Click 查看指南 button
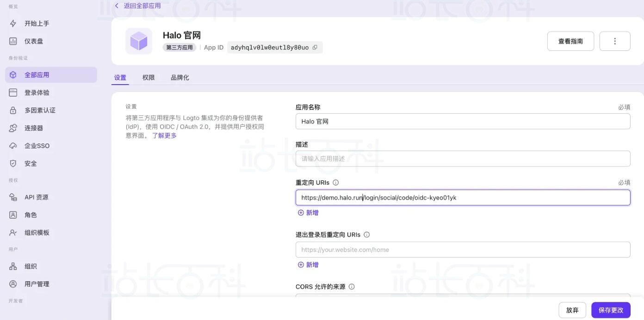This screenshot has width=644, height=320. (570, 41)
